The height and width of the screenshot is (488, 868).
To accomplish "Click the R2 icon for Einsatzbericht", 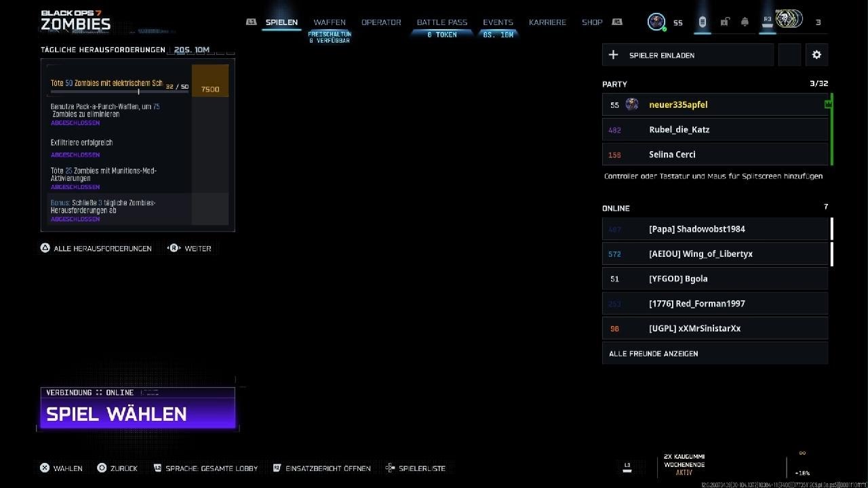I will [x=277, y=468].
